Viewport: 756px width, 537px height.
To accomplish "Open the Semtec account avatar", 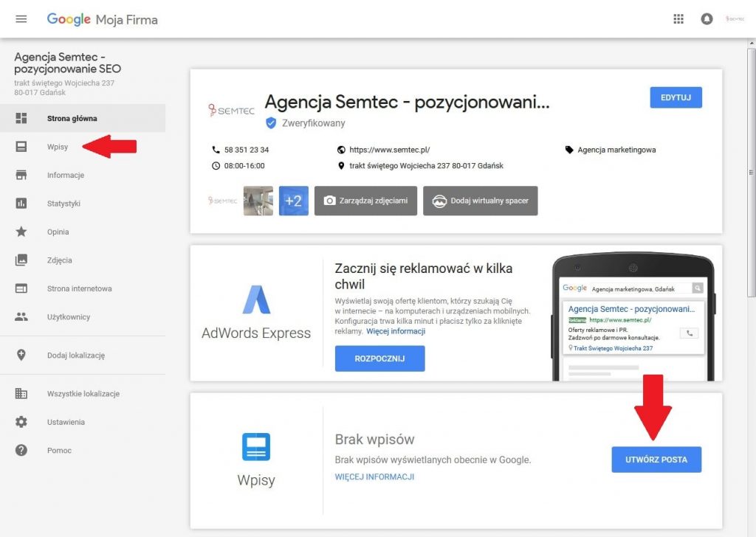I will pyautogui.click(x=735, y=18).
